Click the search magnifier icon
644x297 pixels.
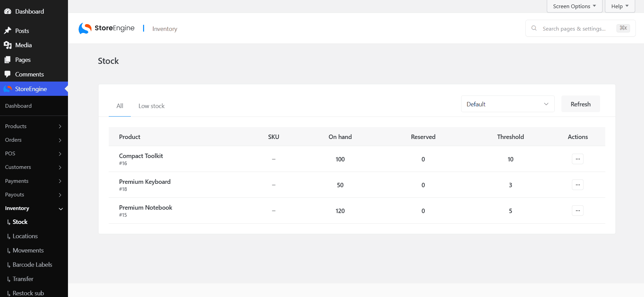tap(534, 28)
